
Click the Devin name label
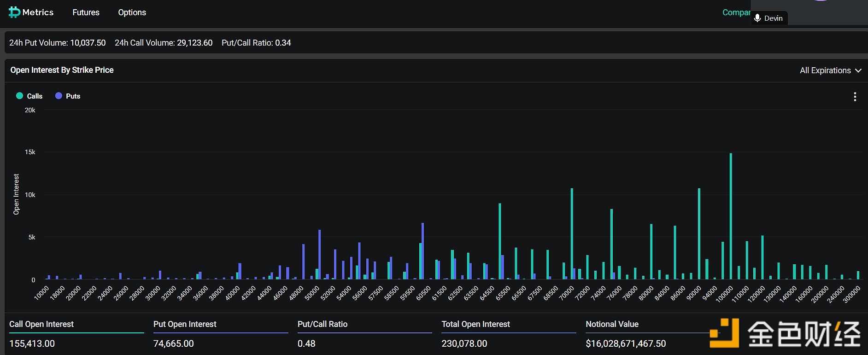click(774, 18)
